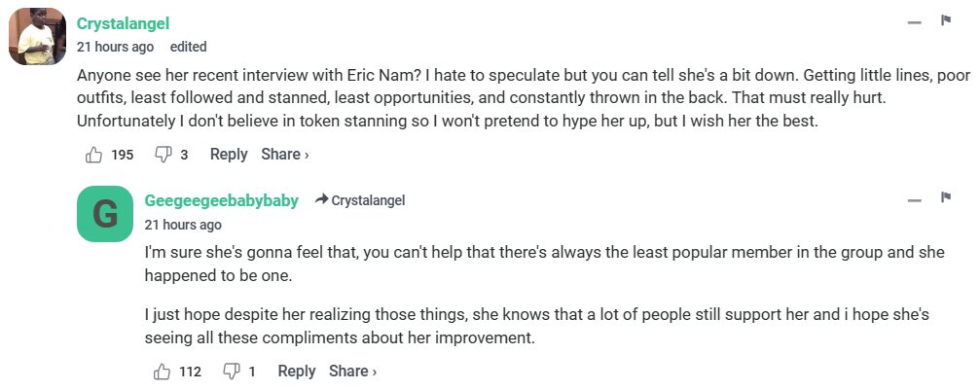Click the green G avatar
The height and width of the screenshot is (390, 980).
(x=104, y=214)
